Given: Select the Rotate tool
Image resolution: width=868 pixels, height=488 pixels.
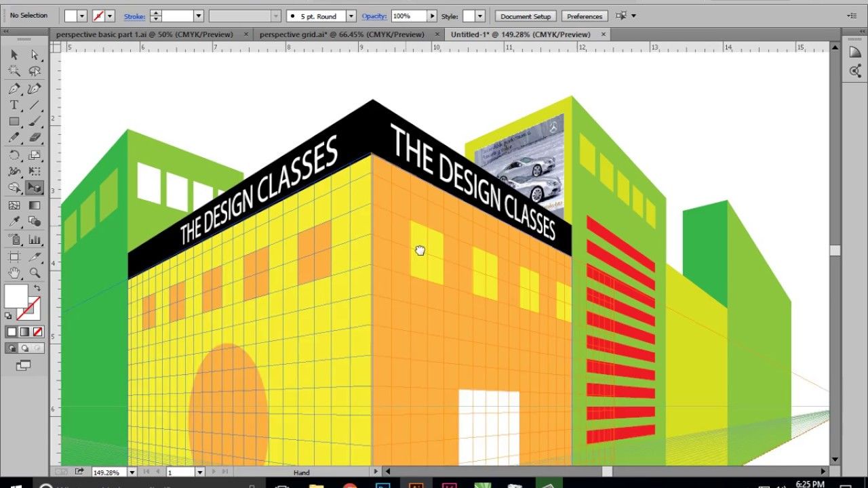Looking at the screenshot, I should [x=14, y=155].
